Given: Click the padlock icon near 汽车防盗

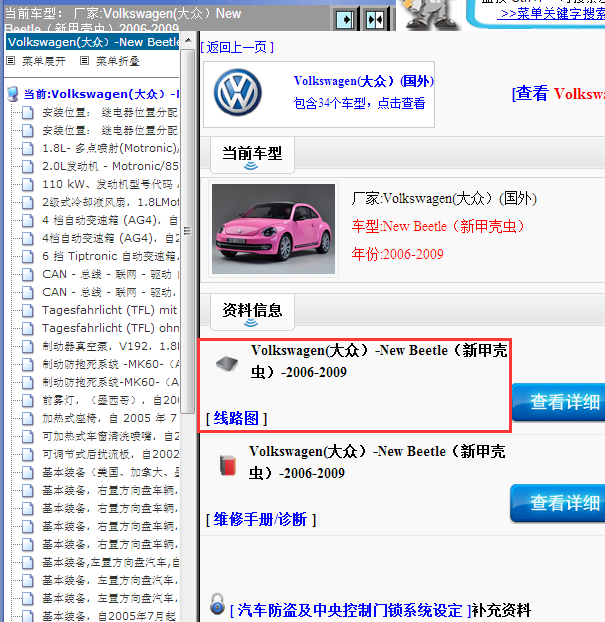Looking at the screenshot, I should point(217,604).
